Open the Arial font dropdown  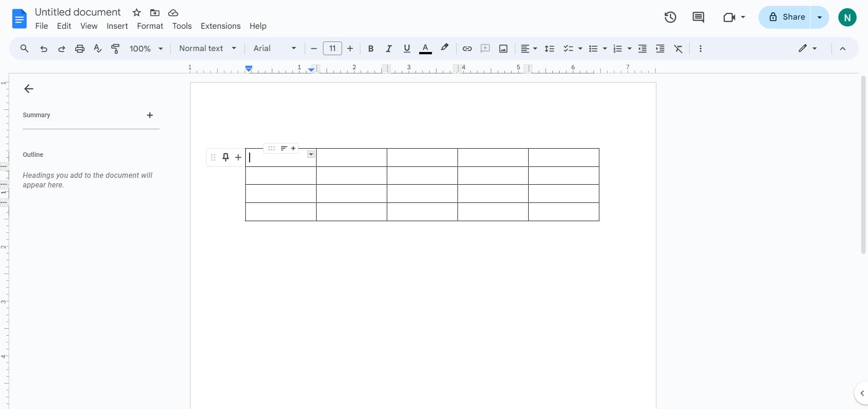[x=275, y=48]
